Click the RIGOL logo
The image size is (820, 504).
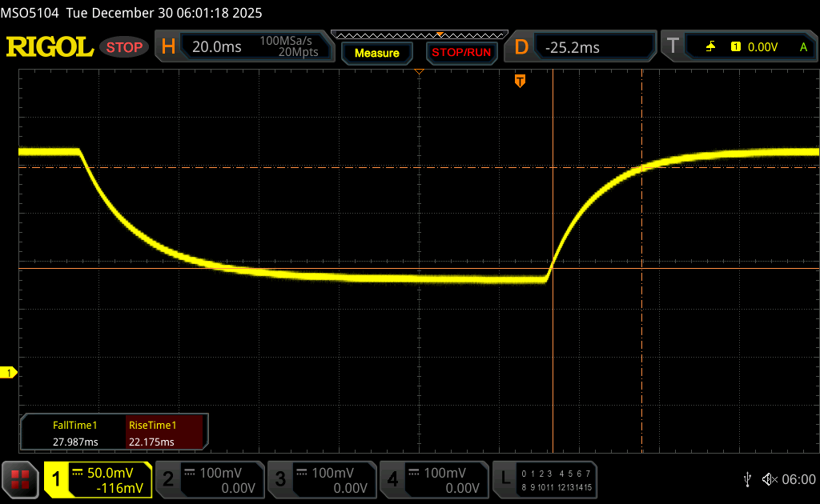pos(50,47)
